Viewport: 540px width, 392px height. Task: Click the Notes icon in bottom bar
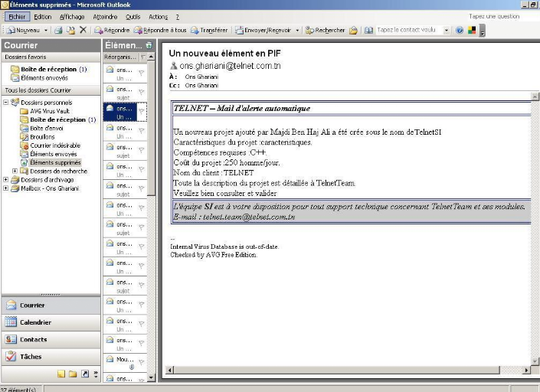coord(61,374)
